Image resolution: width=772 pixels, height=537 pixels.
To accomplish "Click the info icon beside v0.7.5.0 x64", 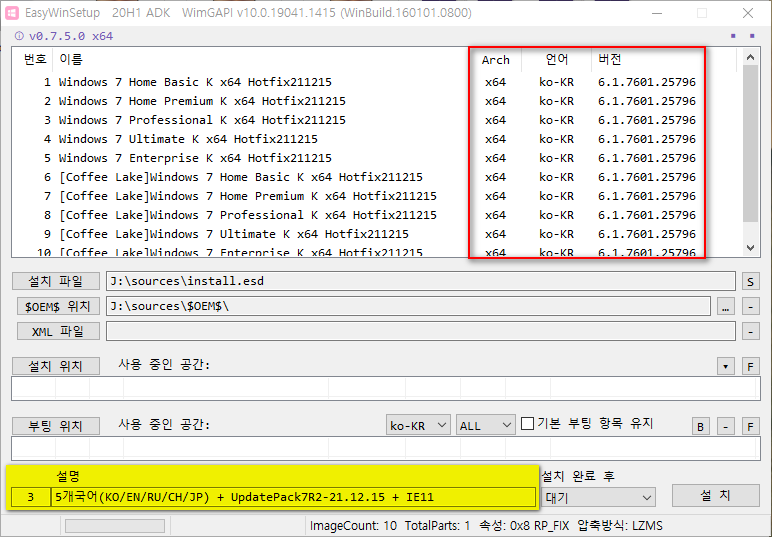I will point(19,36).
